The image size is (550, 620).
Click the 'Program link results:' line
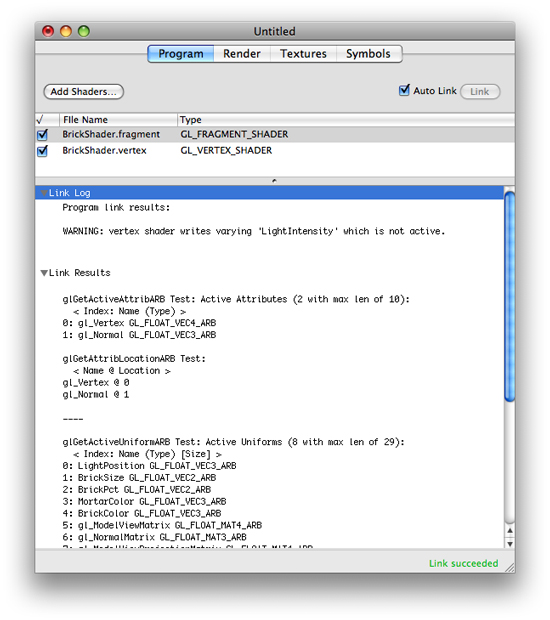click(x=116, y=208)
